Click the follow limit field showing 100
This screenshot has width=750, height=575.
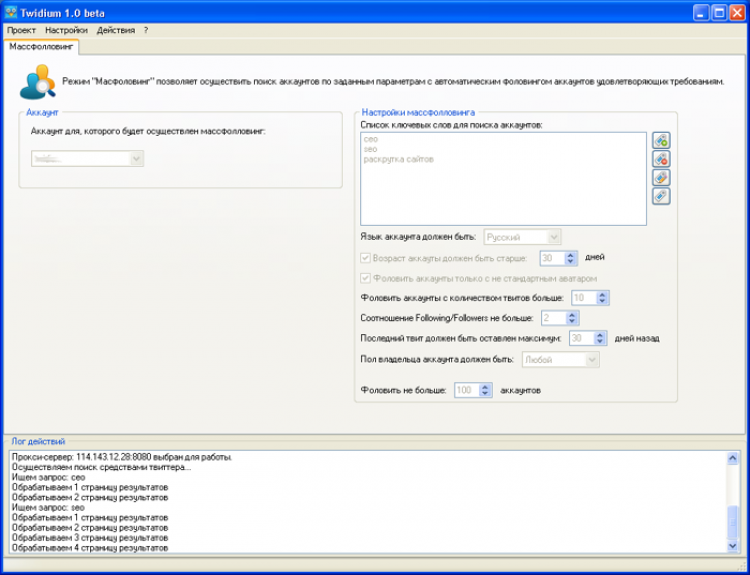coord(466,390)
